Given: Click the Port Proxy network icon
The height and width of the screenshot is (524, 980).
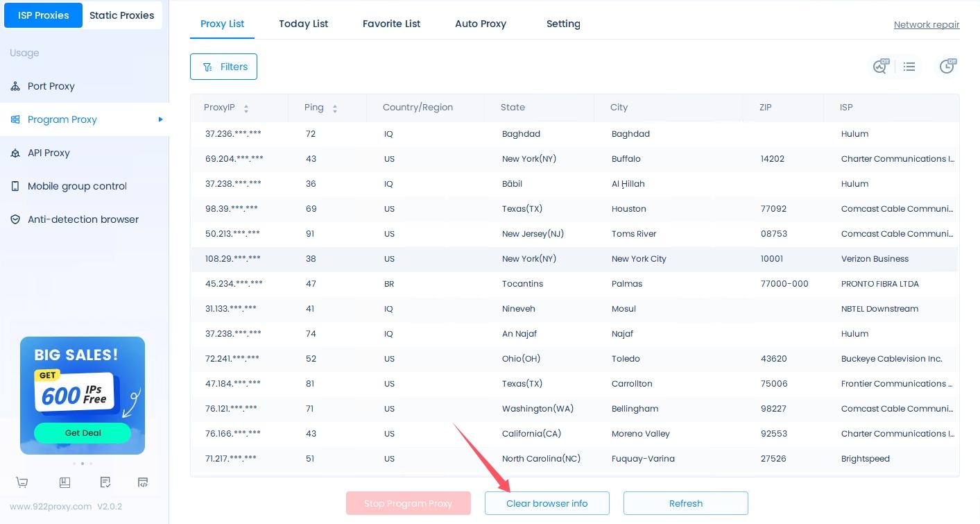Looking at the screenshot, I should point(15,87).
